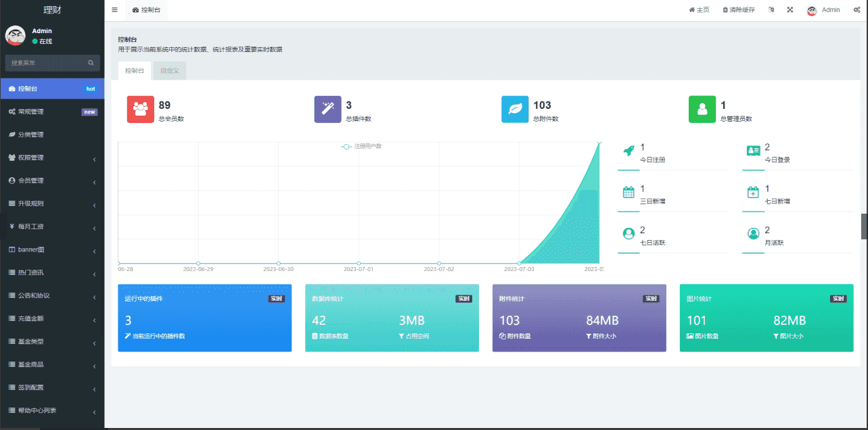The width and height of the screenshot is (868, 430).
Task: Switch to the 自定义 tab
Action: [169, 70]
